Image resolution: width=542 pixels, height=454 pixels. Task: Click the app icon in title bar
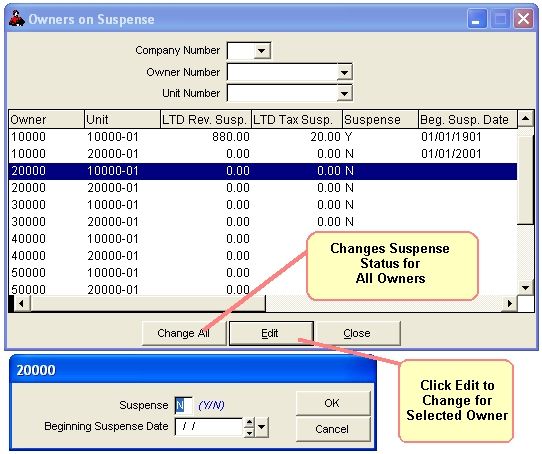16,19
